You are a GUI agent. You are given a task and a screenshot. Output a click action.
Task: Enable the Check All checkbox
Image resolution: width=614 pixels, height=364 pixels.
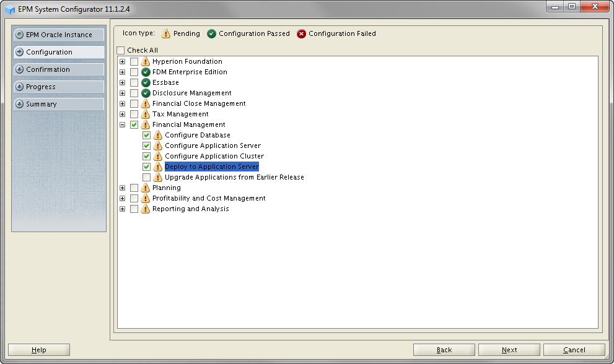[x=121, y=50]
